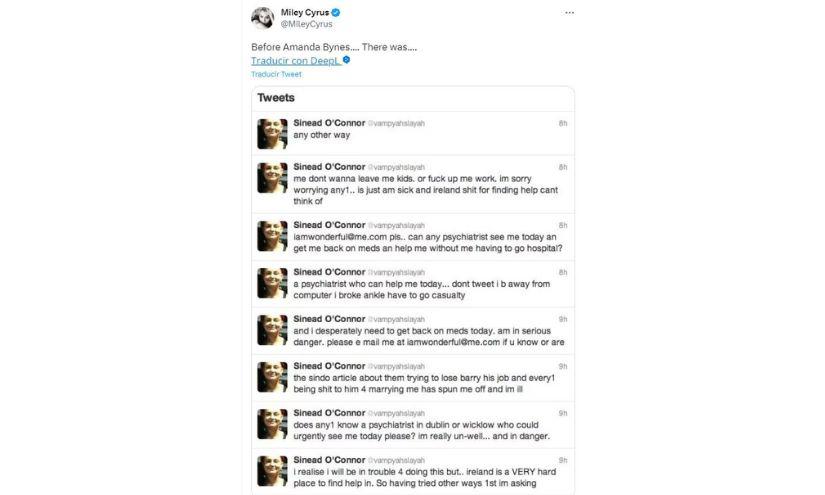Click Sinead O'Connor name on 'any other way' tweet
The width and height of the screenshot is (825, 495).
click(329, 123)
